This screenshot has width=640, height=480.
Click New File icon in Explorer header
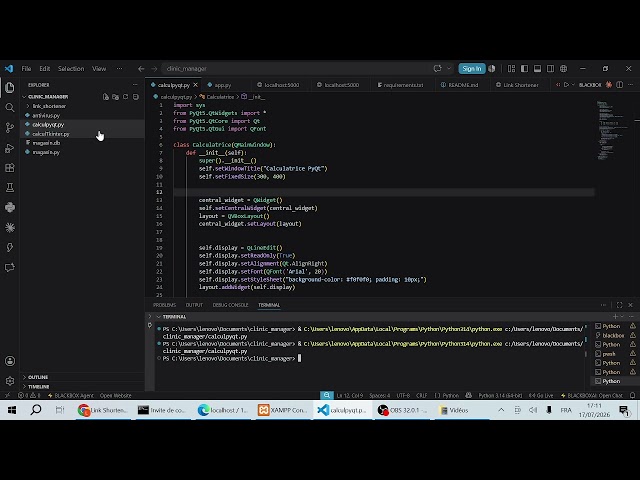point(106,97)
